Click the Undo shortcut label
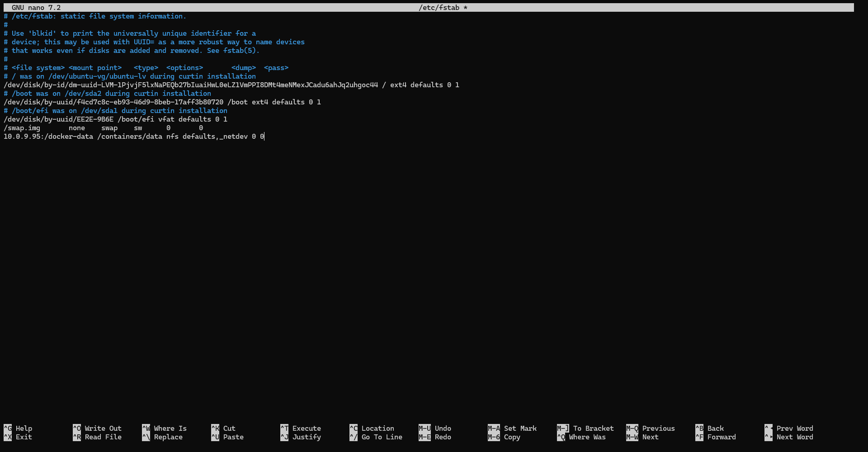Image resolution: width=868 pixels, height=452 pixels. click(x=443, y=428)
